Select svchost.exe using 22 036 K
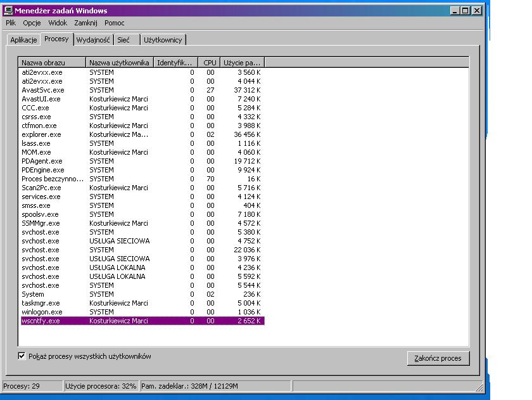 tap(142, 250)
